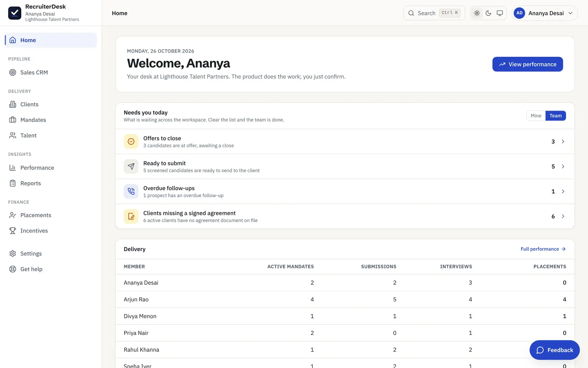Image resolution: width=588 pixels, height=368 pixels.
Task: Open Sales CRM in the sidebar
Action: [51, 72]
